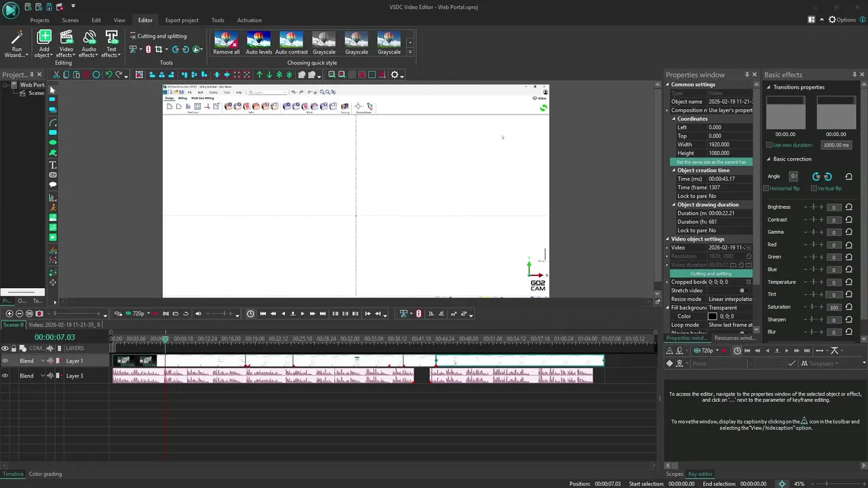
Task: Open Text effects menu
Action: [x=111, y=43]
